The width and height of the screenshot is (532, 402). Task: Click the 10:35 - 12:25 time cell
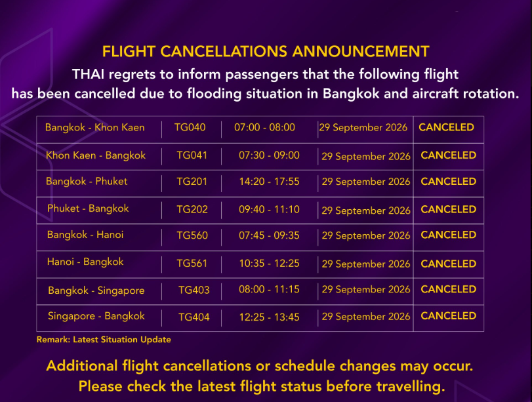(x=269, y=264)
